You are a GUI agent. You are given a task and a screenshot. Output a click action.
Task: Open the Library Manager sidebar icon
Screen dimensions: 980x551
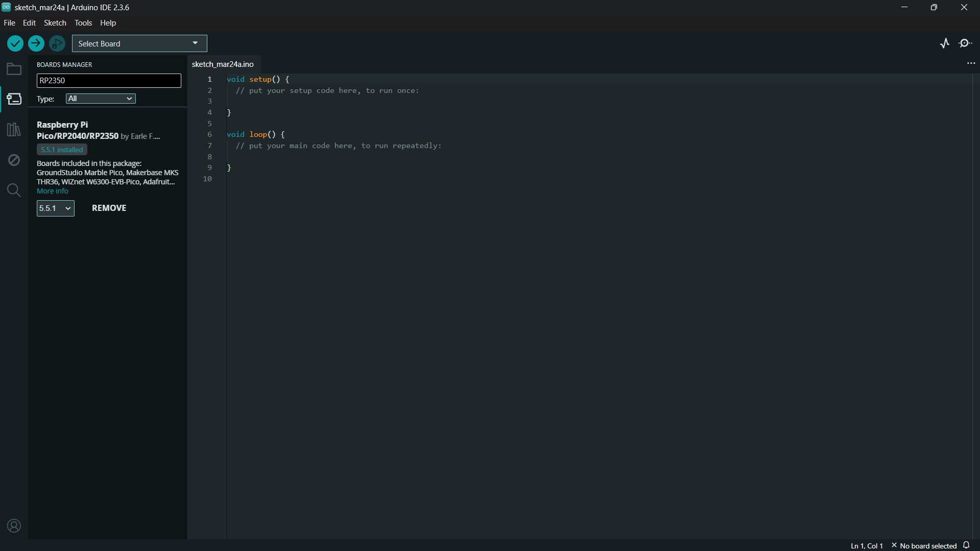[14, 130]
